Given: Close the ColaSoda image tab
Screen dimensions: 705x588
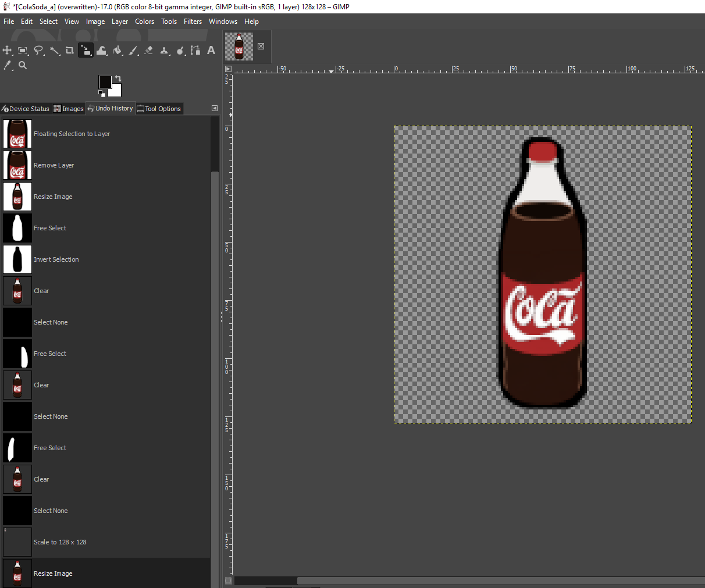Looking at the screenshot, I should [261, 47].
